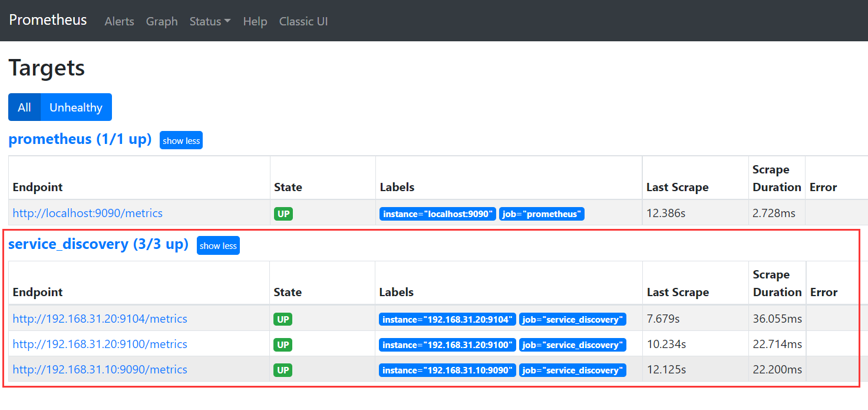This screenshot has height=410, width=868.
Task: Click the 36.055ms scrape duration value
Action: coord(777,319)
